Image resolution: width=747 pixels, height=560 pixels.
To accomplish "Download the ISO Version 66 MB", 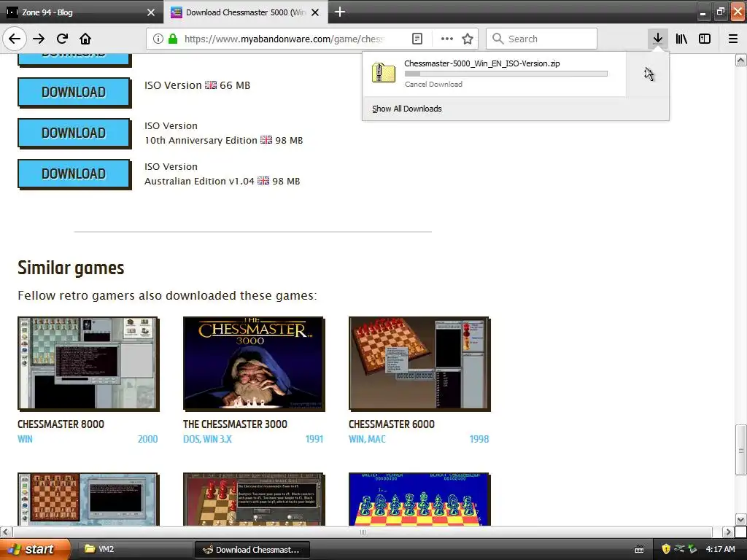I will (x=74, y=92).
